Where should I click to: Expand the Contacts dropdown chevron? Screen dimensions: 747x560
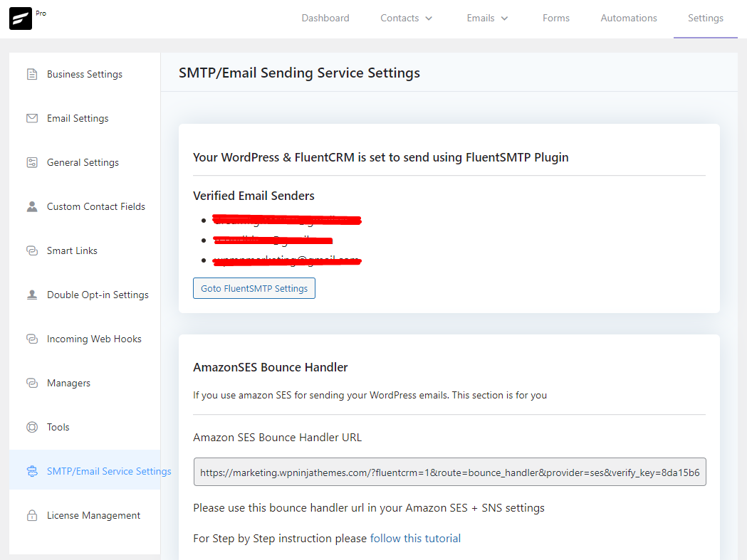click(429, 19)
